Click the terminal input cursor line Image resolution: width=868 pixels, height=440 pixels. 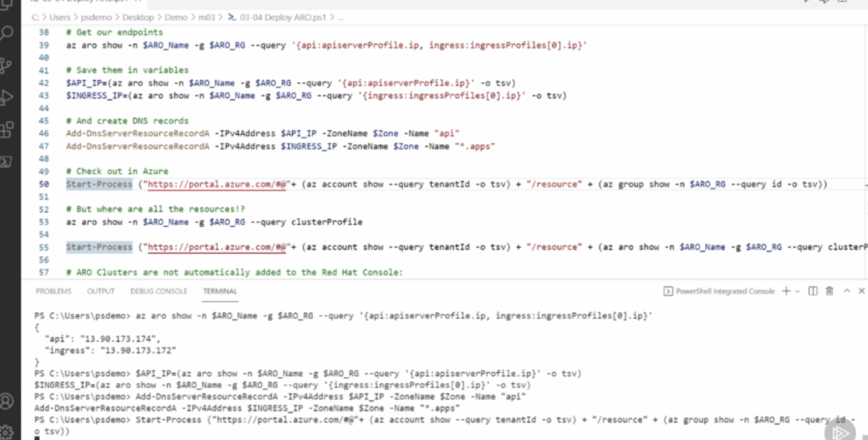pos(37,437)
